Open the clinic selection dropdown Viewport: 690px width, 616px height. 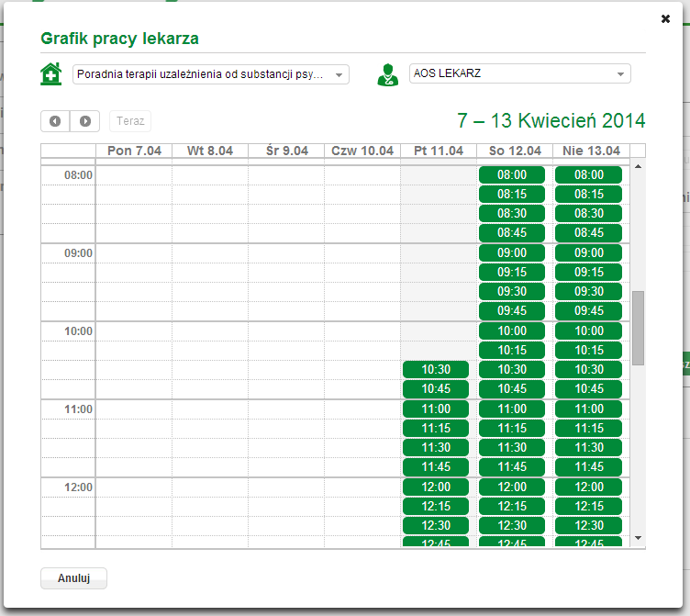211,74
